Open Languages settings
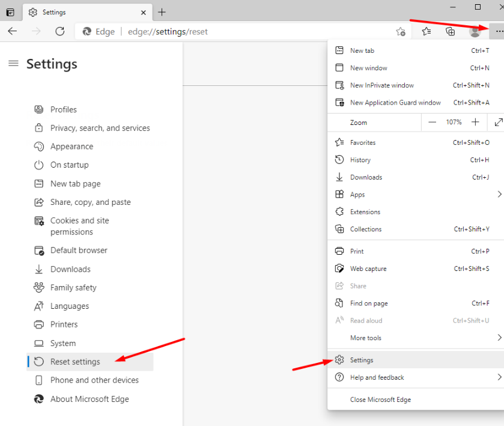The height and width of the screenshot is (426, 504). pyautogui.click(x=90, y=306)
